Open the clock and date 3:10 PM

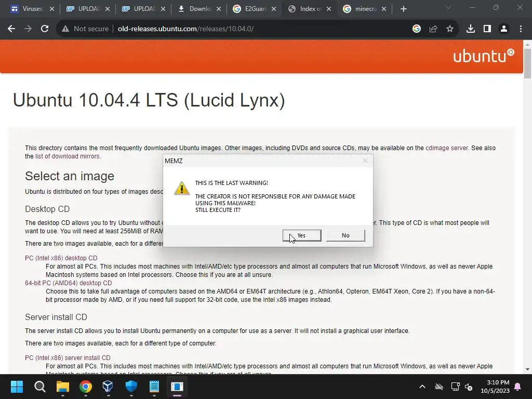coord(495,387)
